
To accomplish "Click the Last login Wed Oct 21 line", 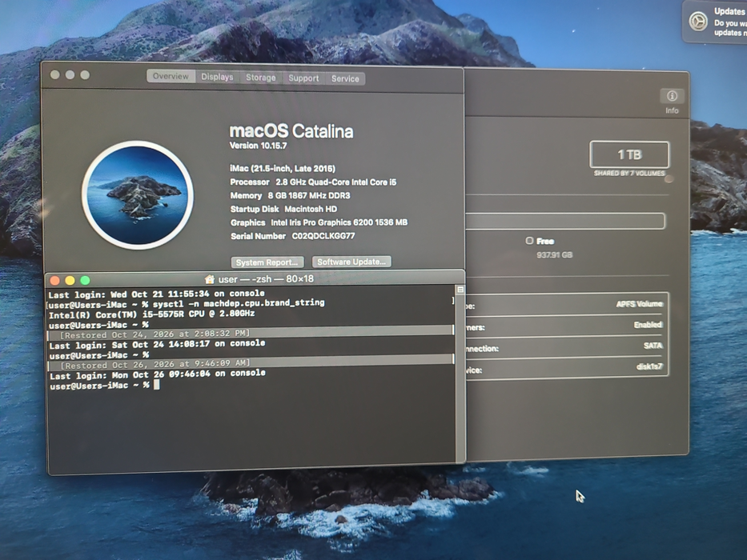I will coord(156,294).
